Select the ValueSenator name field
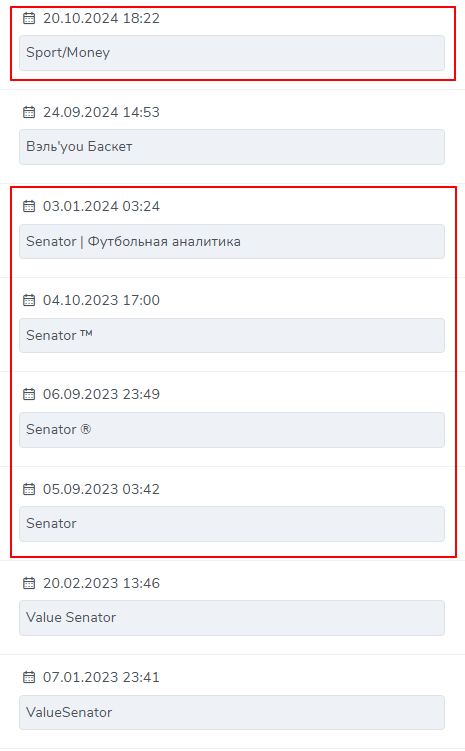 click(x=232, y=712)
